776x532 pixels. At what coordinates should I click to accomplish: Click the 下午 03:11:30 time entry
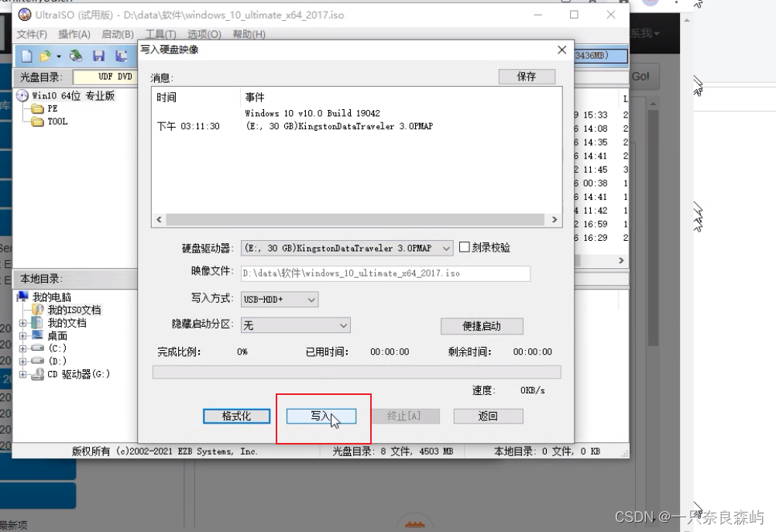[188, 126]
